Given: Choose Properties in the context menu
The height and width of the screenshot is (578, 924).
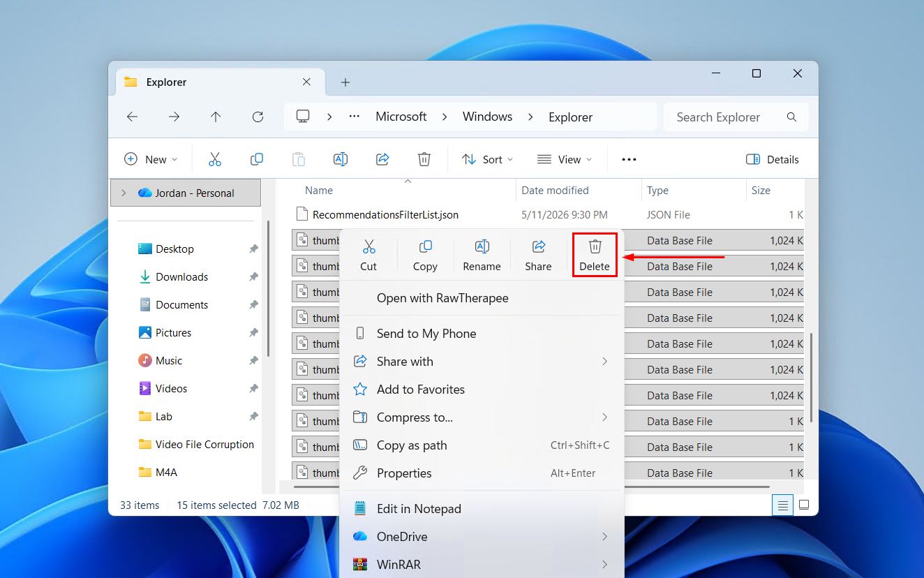Looking at the screenshot, I should pos(482,473).
